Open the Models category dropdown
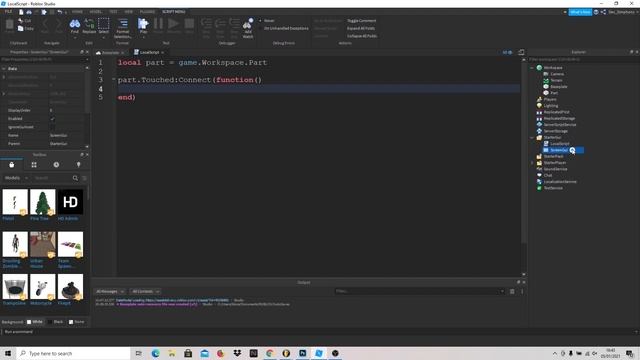640x360 pixels. coord(16,178)
